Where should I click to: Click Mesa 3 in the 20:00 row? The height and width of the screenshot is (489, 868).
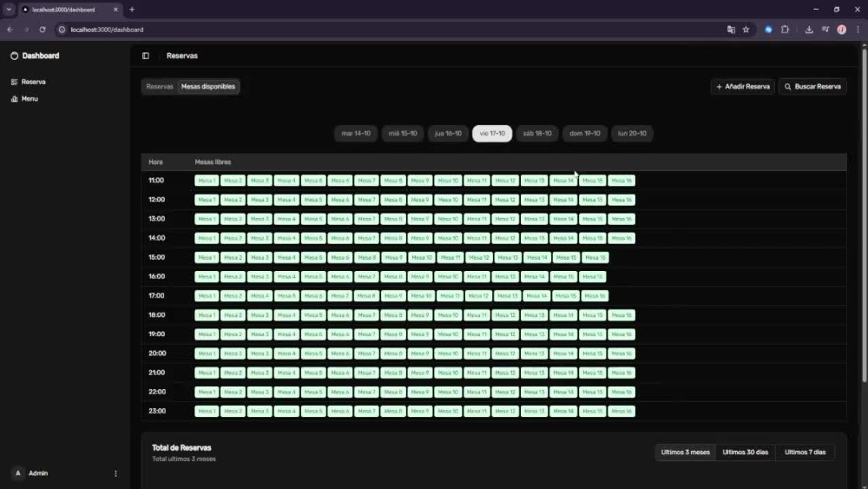tap(260, 354)
